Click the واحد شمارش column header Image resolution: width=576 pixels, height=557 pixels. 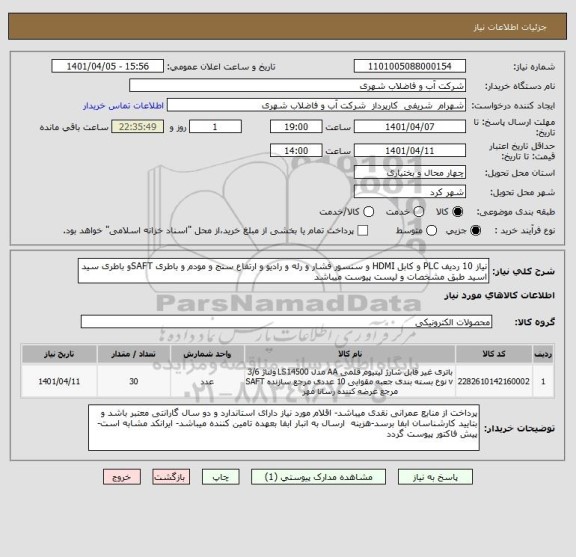pos(207,354)
